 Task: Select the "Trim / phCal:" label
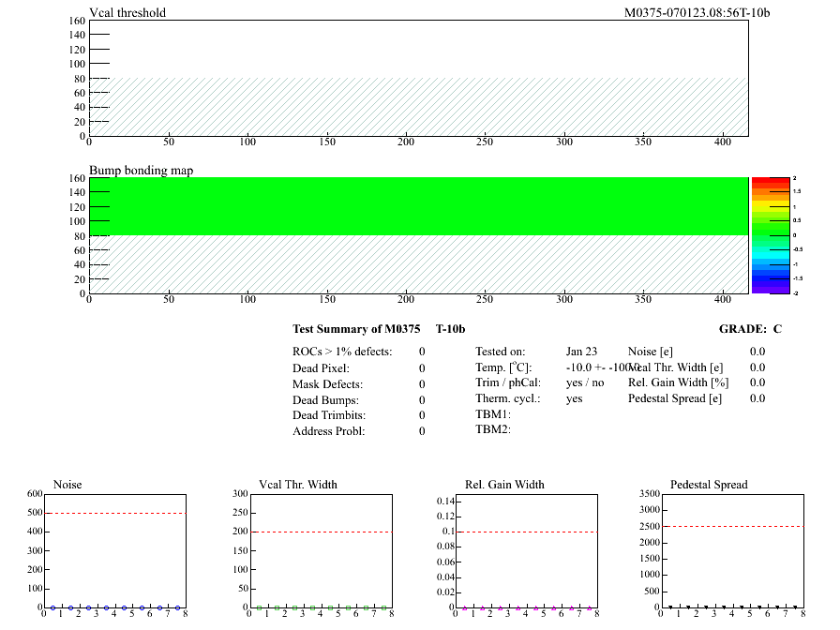[508, 382]
